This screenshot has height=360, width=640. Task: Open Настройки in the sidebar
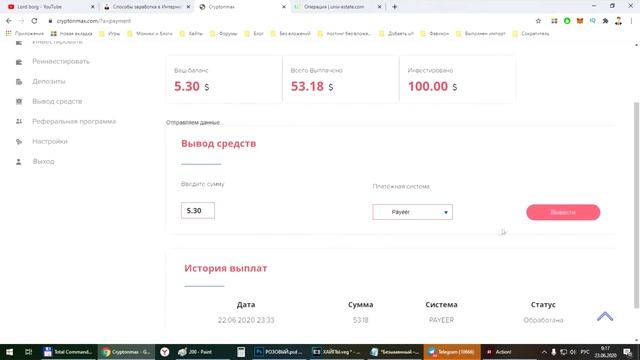[x=50, y=141]
